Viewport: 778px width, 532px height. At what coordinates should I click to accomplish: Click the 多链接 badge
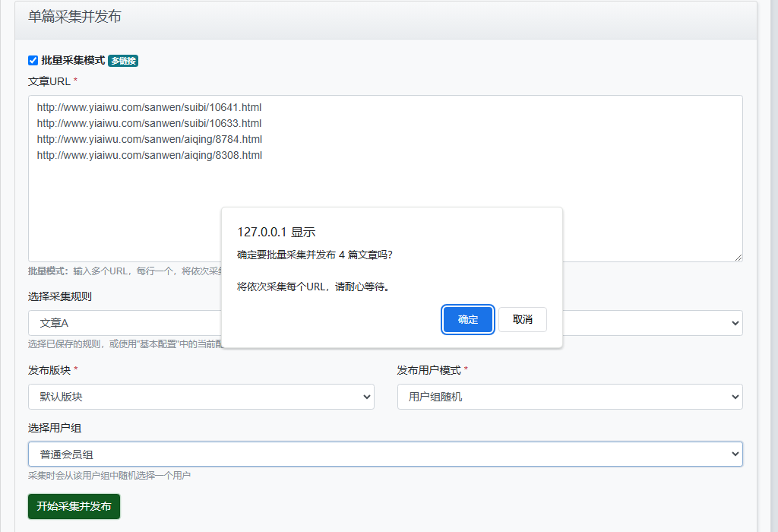123,61
